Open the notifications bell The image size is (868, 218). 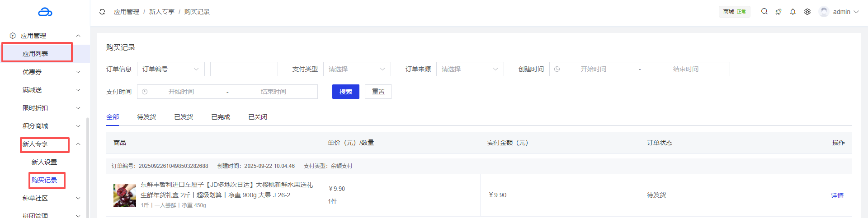(793, 12)
